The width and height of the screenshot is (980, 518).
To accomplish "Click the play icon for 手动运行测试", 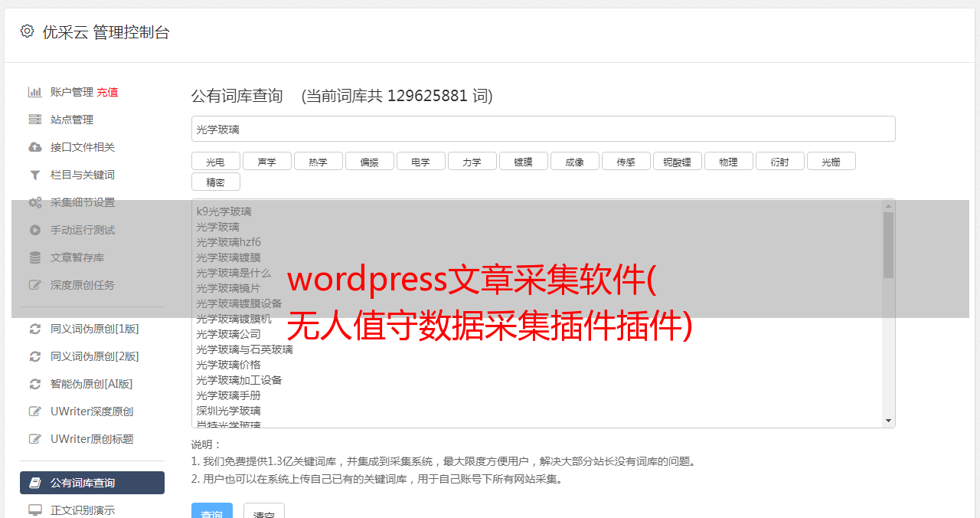I will 35,230.
